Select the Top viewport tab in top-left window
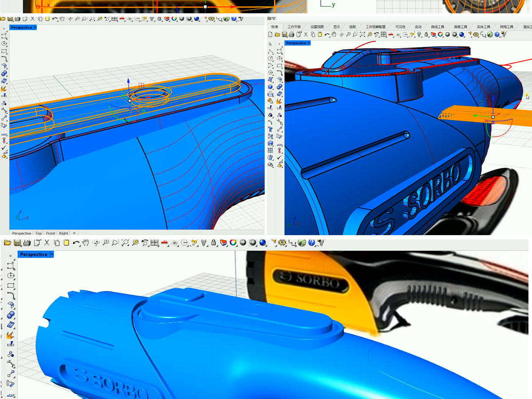The height and width of the screenshot is (399, 532). pyautogui.click(x=39, y=233)
